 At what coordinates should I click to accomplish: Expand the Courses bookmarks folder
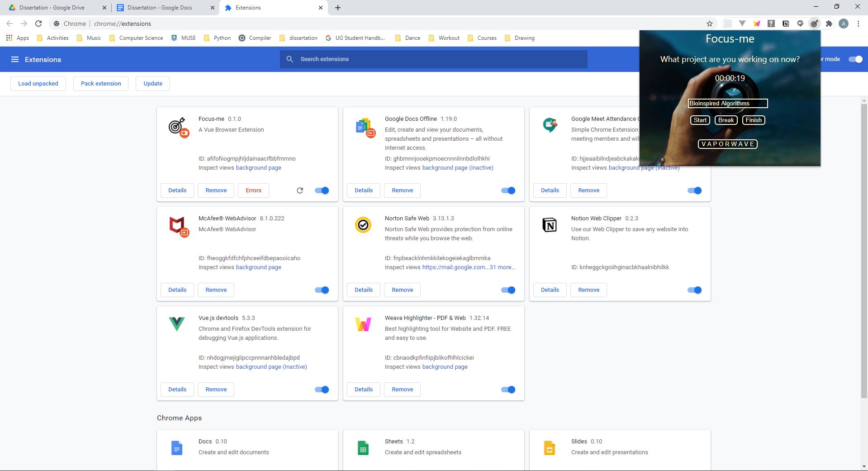point(482,38)
